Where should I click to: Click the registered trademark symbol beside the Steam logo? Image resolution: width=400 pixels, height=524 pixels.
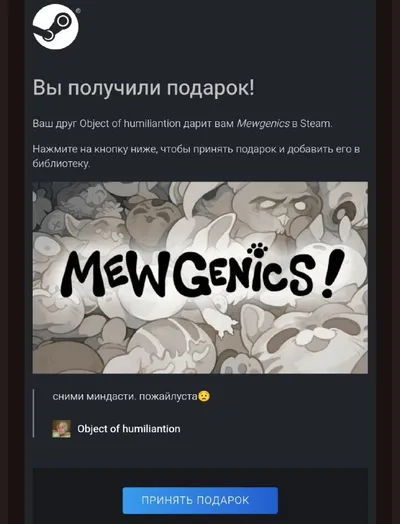click(x=78, y=11)
